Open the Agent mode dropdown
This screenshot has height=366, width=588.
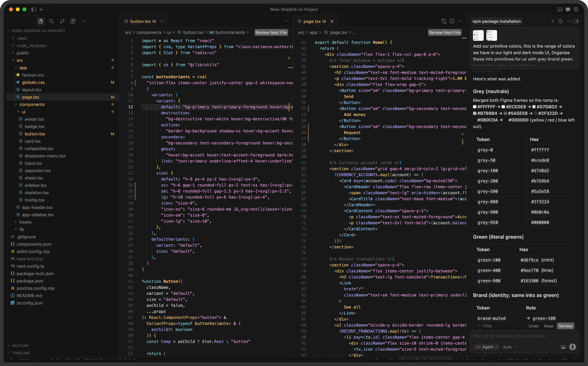click(487, 347)
